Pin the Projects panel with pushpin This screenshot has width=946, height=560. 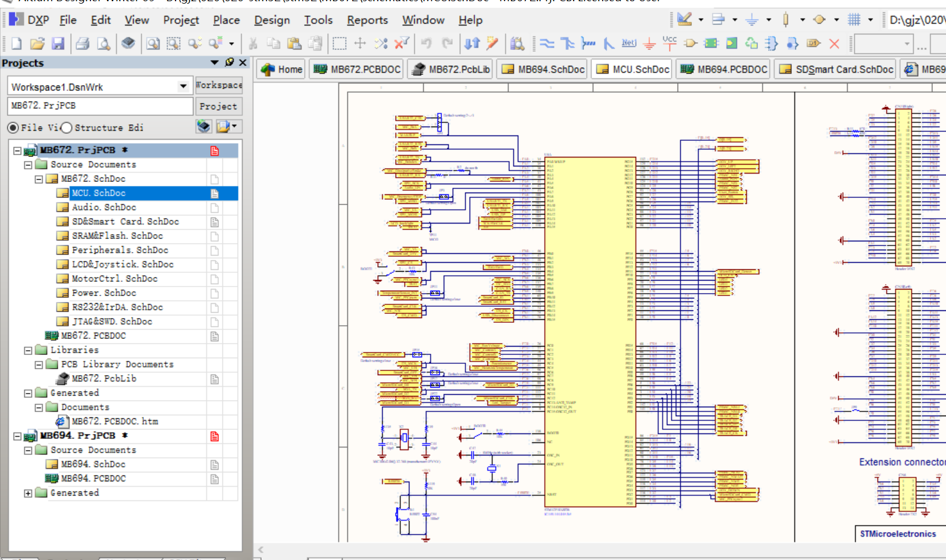tap(230, 62)
